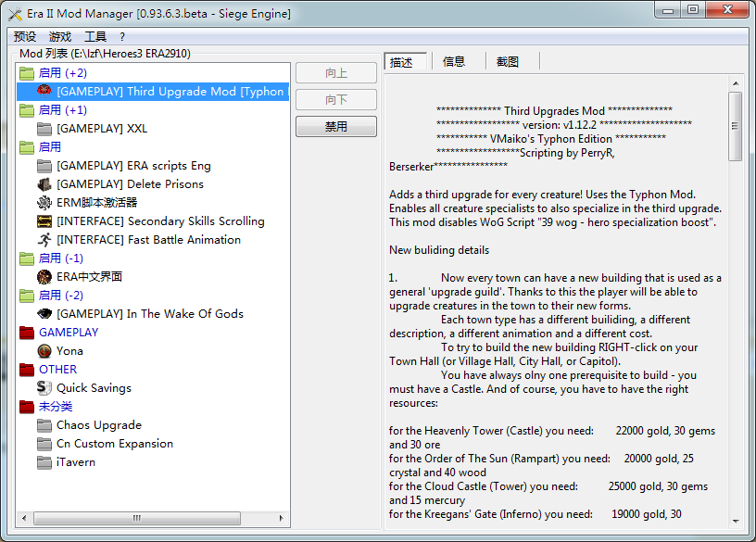Screen dimensions: 756x542
Task: Click the Secondary Skills Scrolling icon
Action: pos(44,221)
